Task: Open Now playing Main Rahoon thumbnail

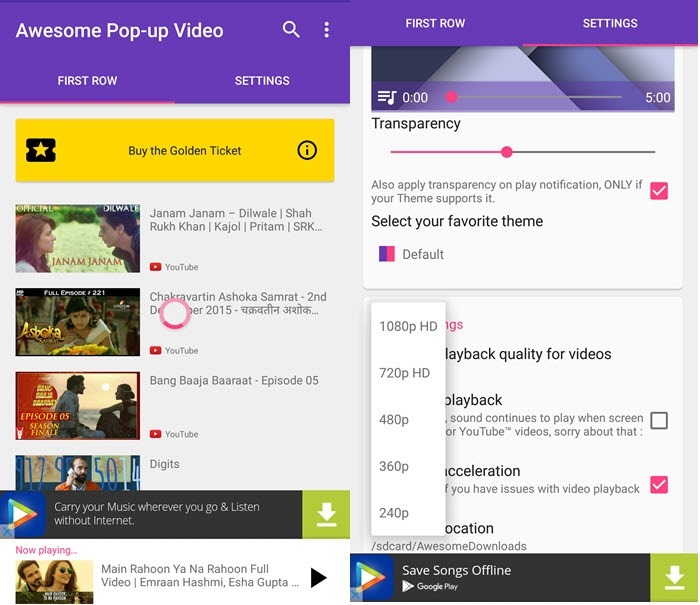Action: click(x=54, y=582)
